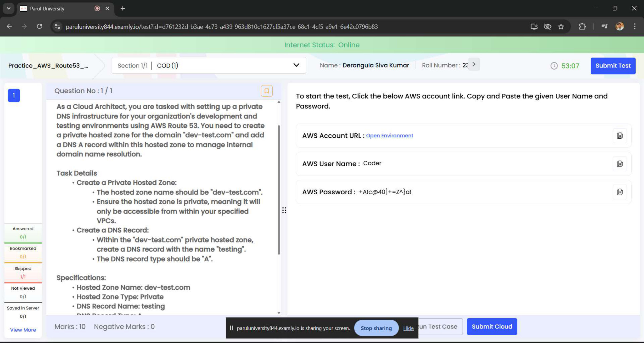Click Stop sharing button

click(376, 328)
